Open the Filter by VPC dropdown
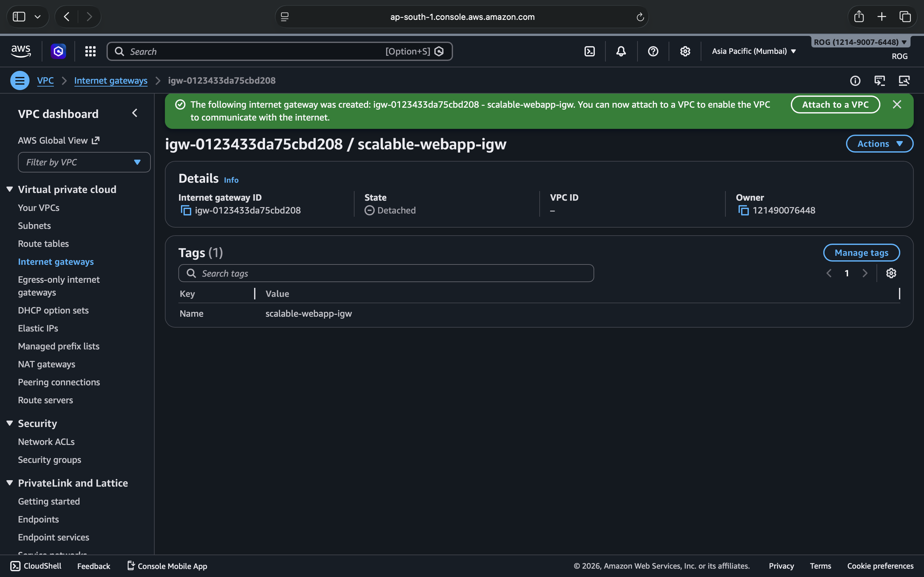924x577 pixels. pyautogui.click(x=84, y=163)
